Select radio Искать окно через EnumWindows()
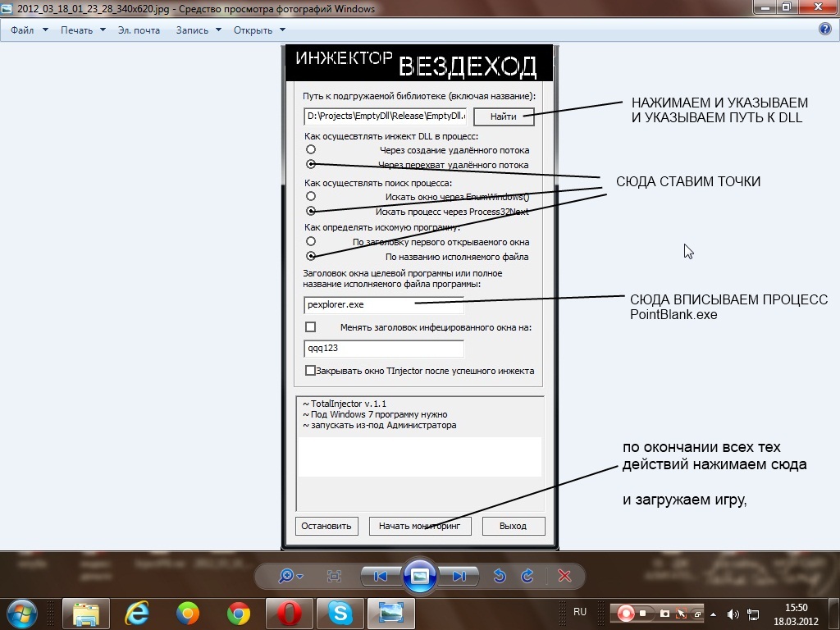Screen dimensions: 840x630 [311, 196]
